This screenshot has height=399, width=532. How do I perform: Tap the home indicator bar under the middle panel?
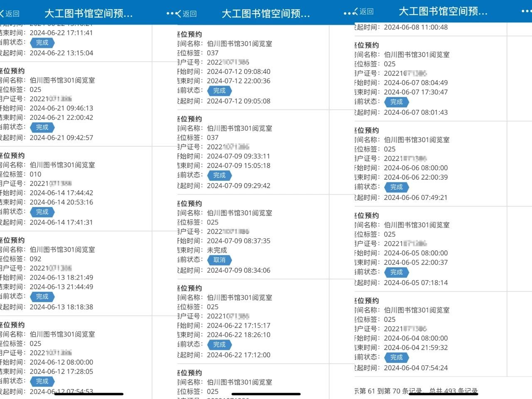pos(266,394)
